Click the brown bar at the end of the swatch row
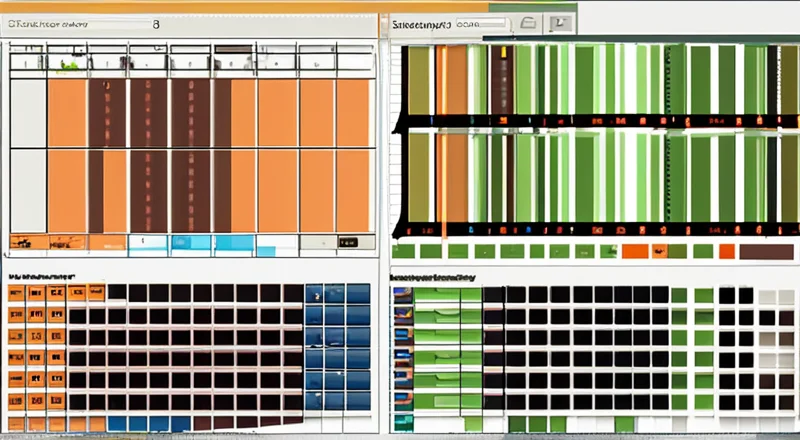 (x=766, y=252)
